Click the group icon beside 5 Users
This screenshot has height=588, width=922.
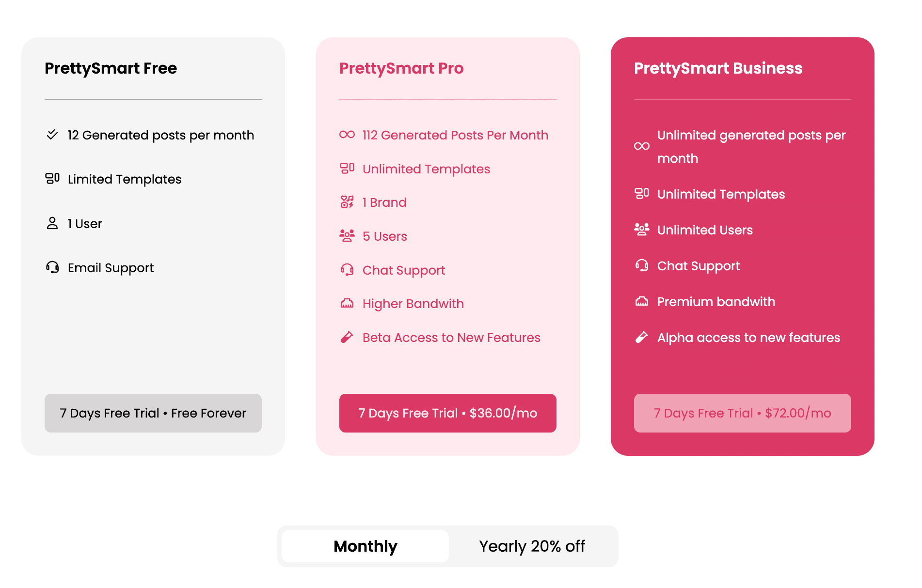coord(347,236)
